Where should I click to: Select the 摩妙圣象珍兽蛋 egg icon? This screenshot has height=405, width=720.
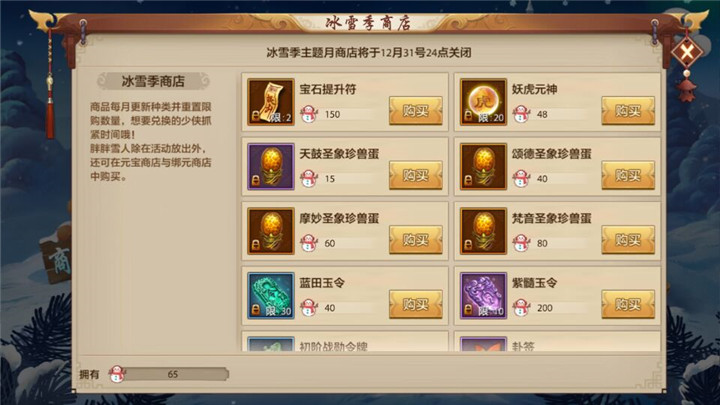[270, 231]
